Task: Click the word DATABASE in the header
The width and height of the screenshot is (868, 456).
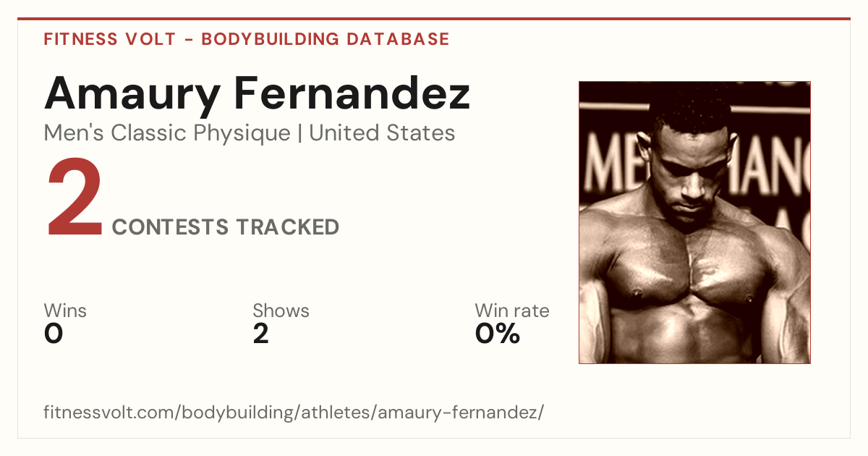Action: click(x=398, y=39)
